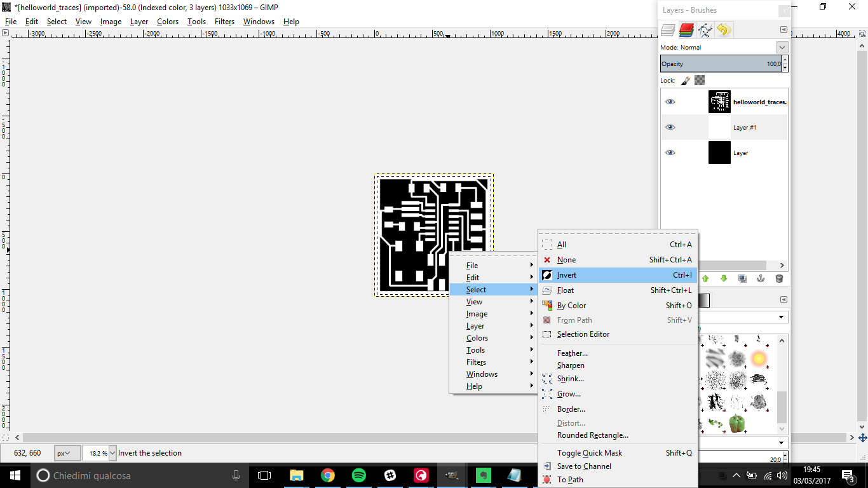Expand Colors in the context menu
Image resolution: width=868 pixels, height=488 pixels.
tap(494, 338)
